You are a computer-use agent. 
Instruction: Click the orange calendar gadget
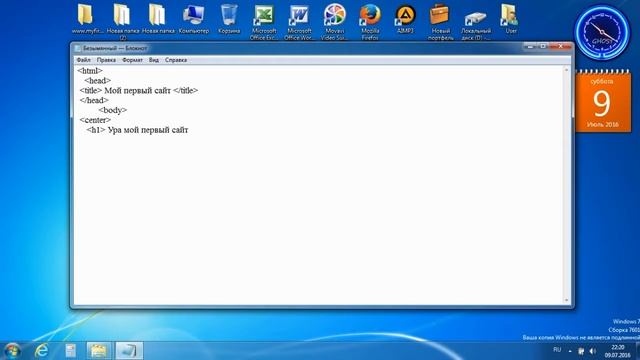point(603,101)
